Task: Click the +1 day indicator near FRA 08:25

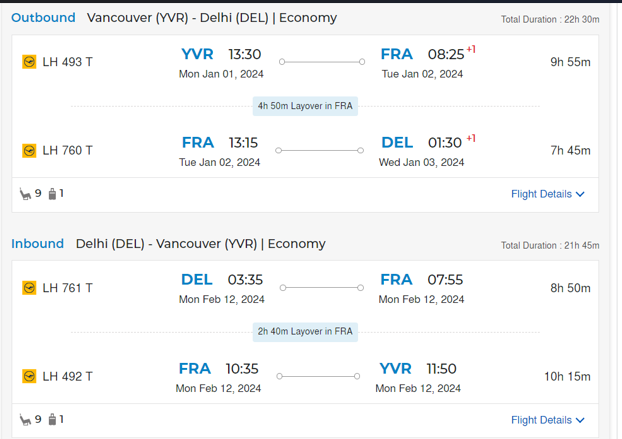Action: (x=471, y=49)
